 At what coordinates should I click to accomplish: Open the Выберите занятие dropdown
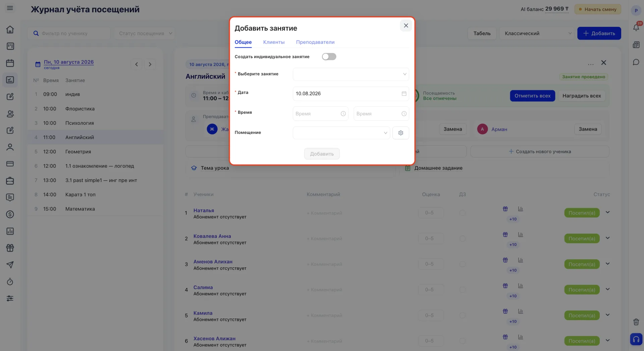tap(351, 74)
